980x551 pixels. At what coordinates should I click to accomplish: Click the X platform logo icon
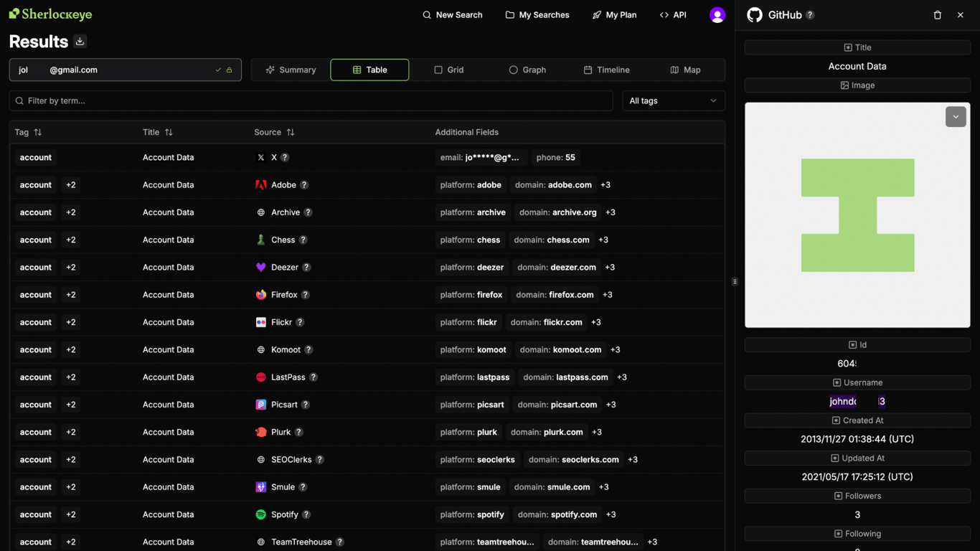pyautogui.click(x=261, y=157)
